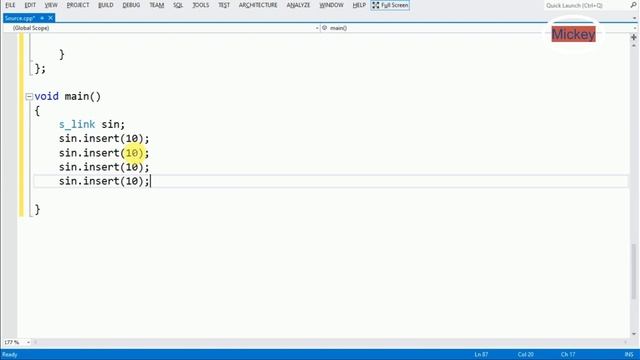Click the Quick Launch magnifier icon
The height and width of the screenshot is (360, 640).
(633, 5)
